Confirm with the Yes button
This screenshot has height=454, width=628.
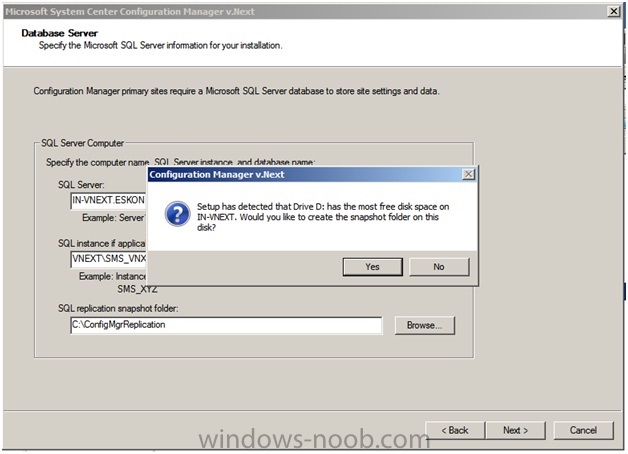[372, 267]
